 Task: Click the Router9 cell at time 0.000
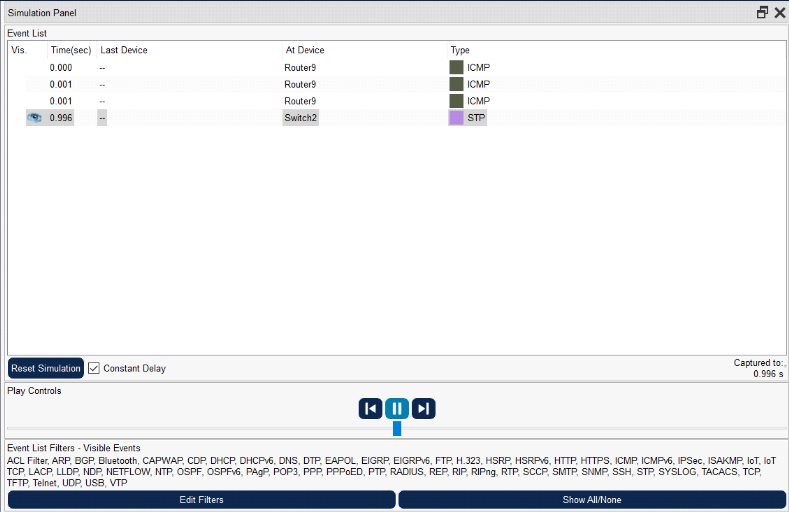pyautogui.click(x=300, y=67)
